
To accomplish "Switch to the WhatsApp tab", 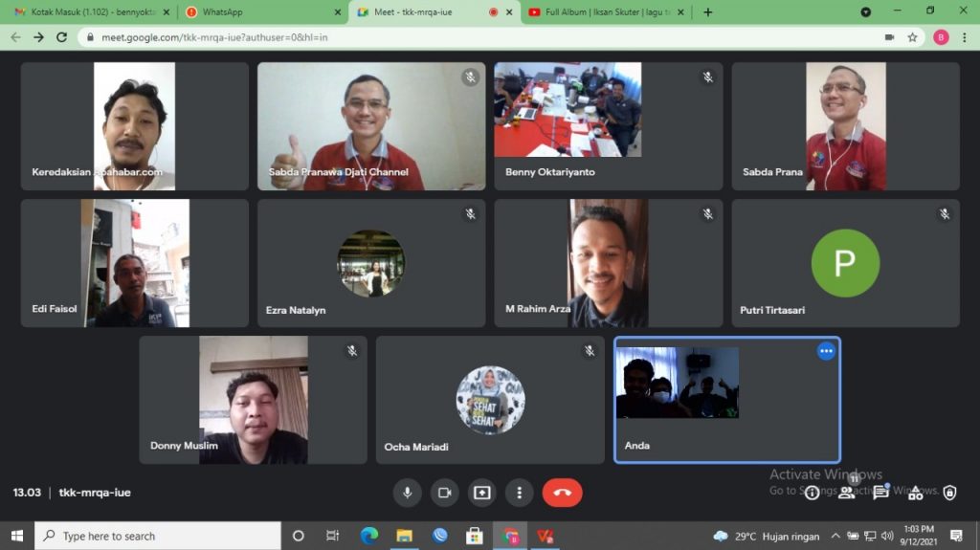I will (258, 12).
